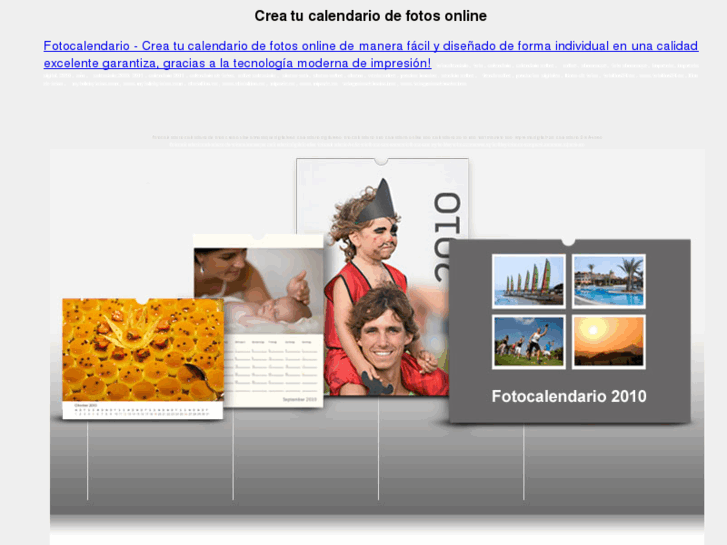Select the orange pastries calendar thumbnail

coord(143,359)
